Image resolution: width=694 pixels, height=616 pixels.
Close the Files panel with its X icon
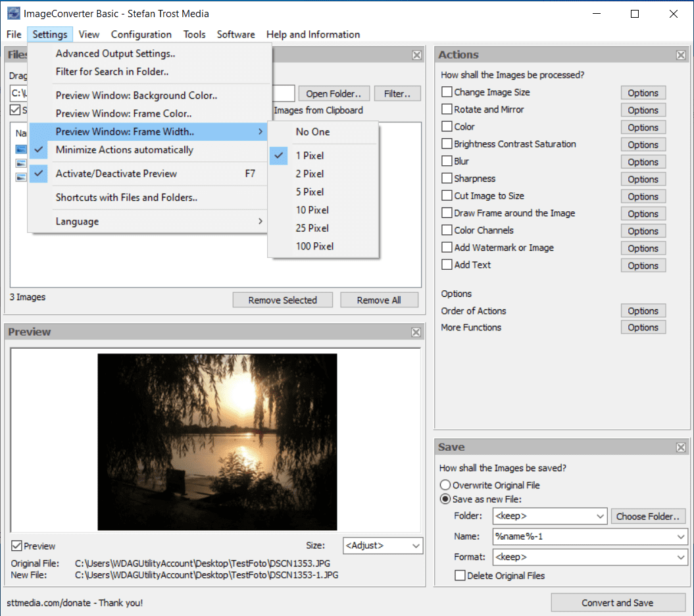[x=416, y=55]
